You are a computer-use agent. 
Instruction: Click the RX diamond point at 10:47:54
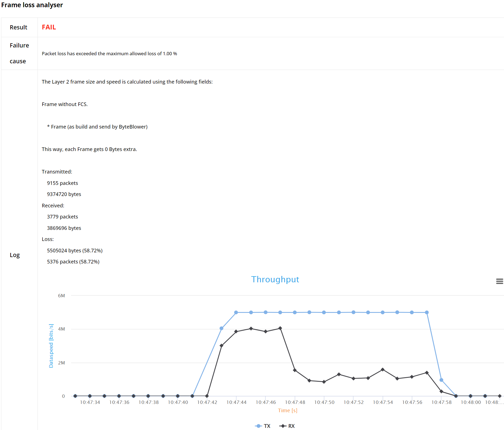point(383,369)
